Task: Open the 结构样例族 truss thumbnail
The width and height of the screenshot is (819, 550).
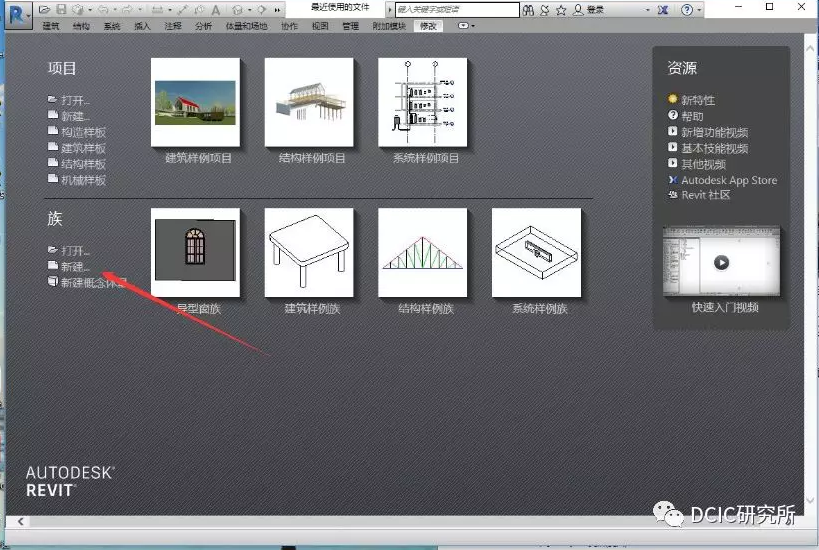Action: tap(423, 253)
